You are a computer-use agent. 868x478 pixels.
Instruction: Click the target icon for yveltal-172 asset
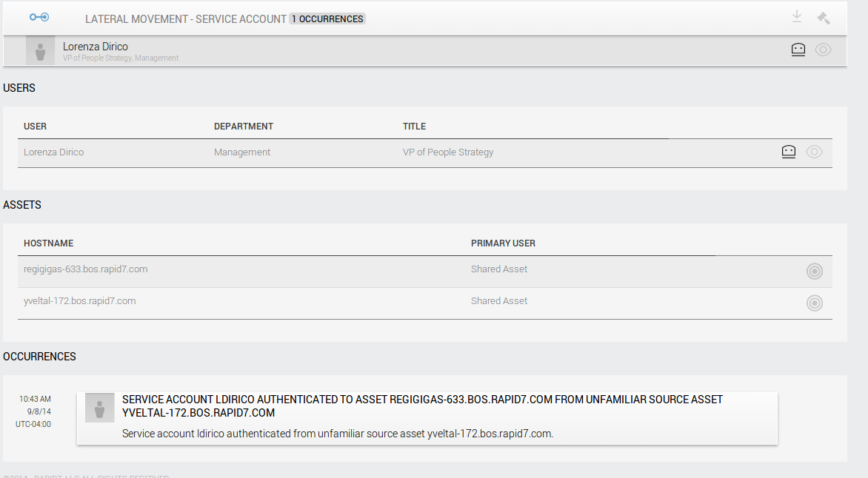pyautogui.click(x=814, y=303)
